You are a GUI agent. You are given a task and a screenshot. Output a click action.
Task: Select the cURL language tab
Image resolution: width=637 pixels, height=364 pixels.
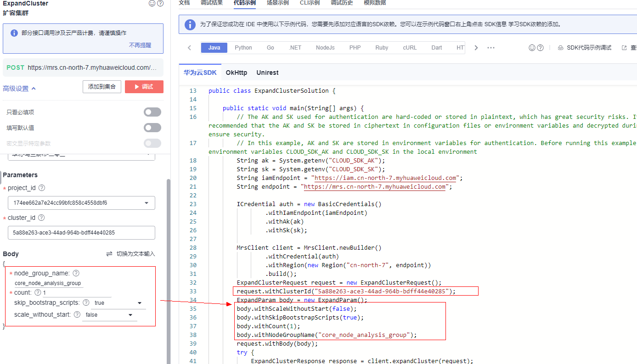coord(410,48)
